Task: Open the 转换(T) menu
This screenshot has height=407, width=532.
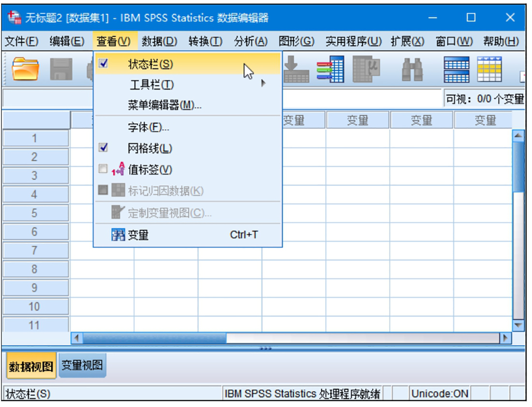Action: (205, 42)
